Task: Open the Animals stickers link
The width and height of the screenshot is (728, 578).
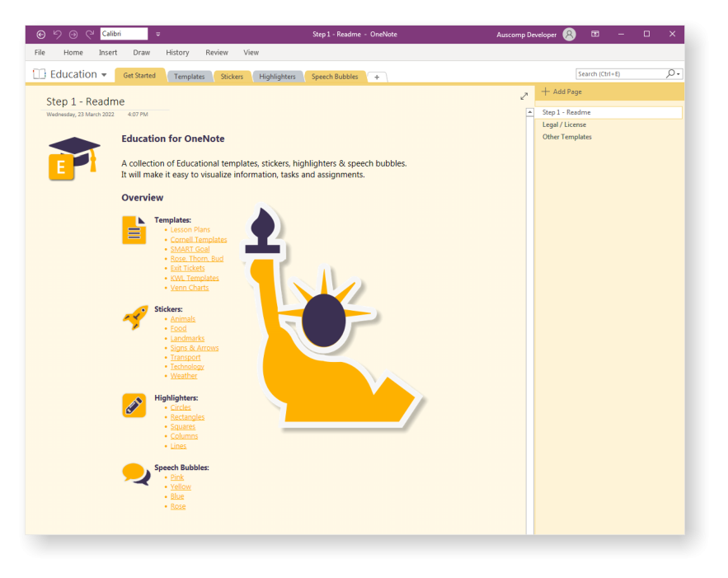Action: [x=182, y=319]
